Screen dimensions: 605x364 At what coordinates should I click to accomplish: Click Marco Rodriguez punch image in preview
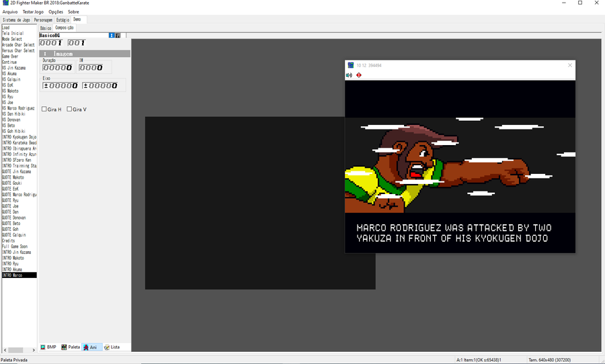(x=460, y=165)
